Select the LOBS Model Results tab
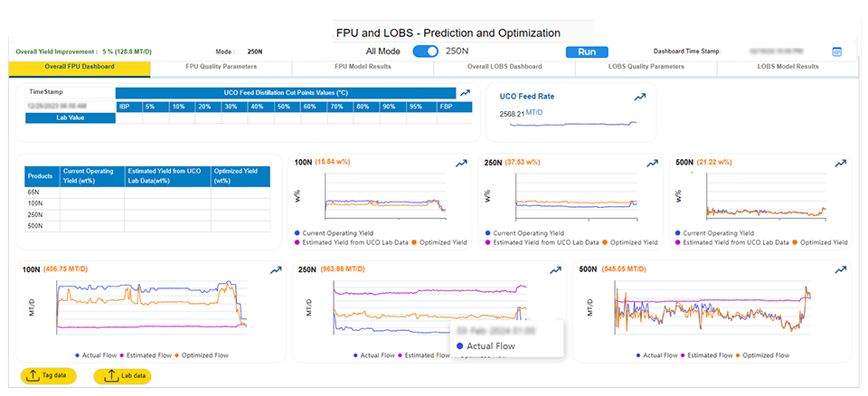This screenshot has width=868, height=396. point(788,67)
